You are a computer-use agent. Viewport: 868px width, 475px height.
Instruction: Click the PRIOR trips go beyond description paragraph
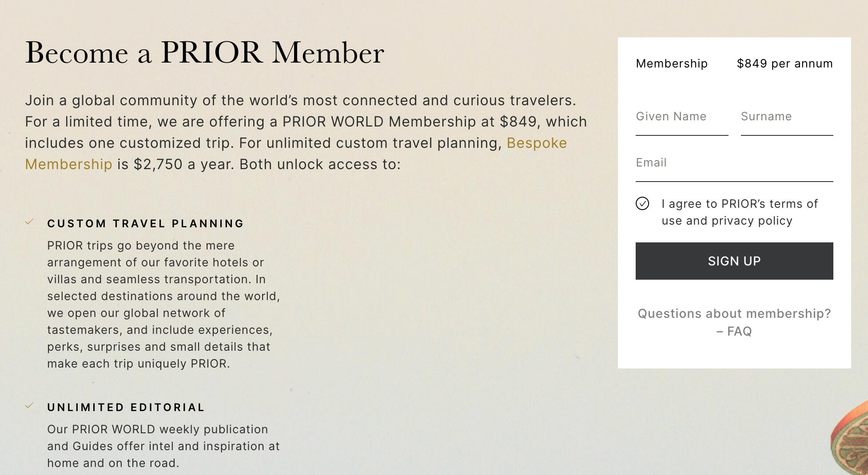[x=163, y=305]
